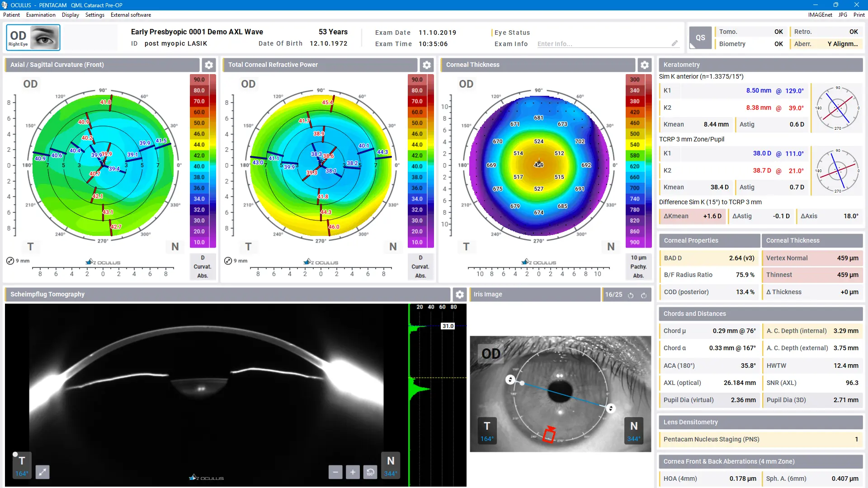
Task: Open the Iris Image panel header
Action: point(535,294)
